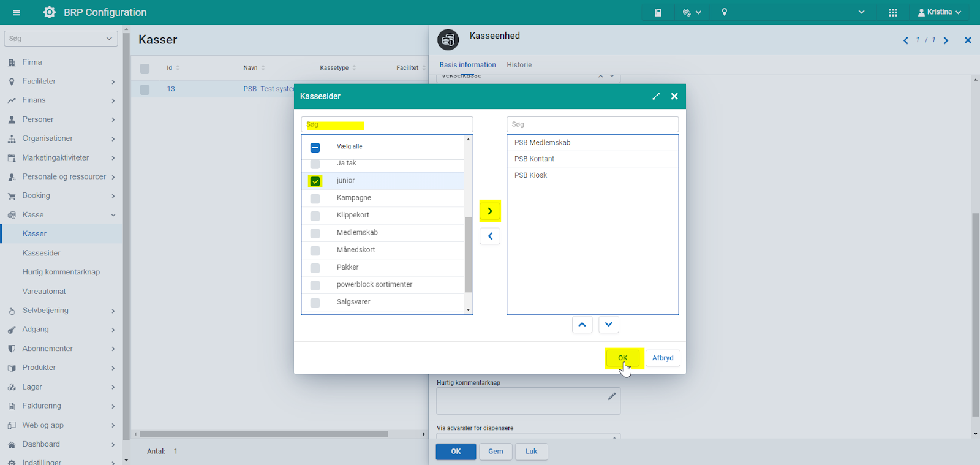Open Hurtig kommentarknap in the sidebar

tap(61, 272)
